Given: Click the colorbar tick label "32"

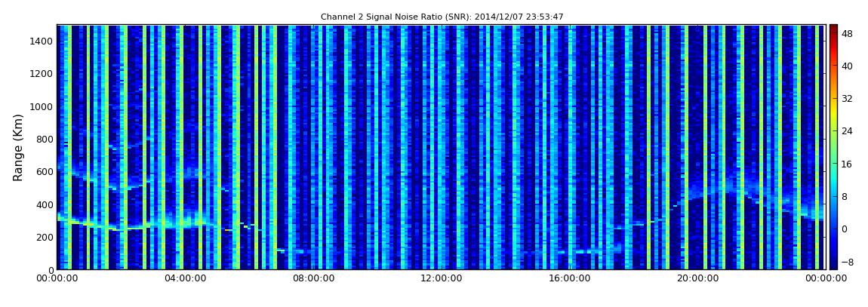Looking at the screenshot, I should [x=847, y=99].
